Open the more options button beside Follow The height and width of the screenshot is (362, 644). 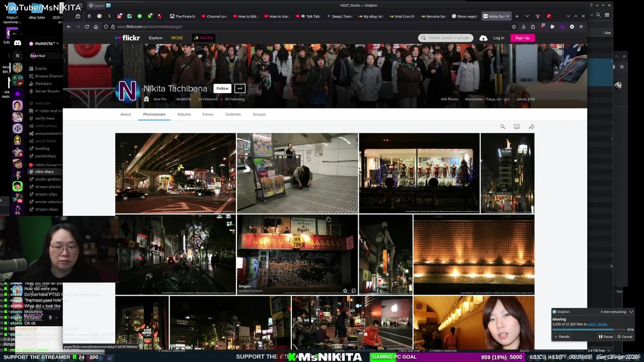click(240, 88)
